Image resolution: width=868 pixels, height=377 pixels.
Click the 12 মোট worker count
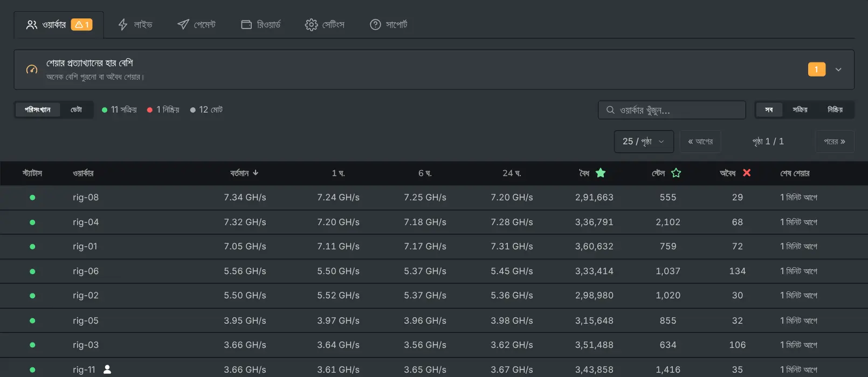tap(206, 110)
